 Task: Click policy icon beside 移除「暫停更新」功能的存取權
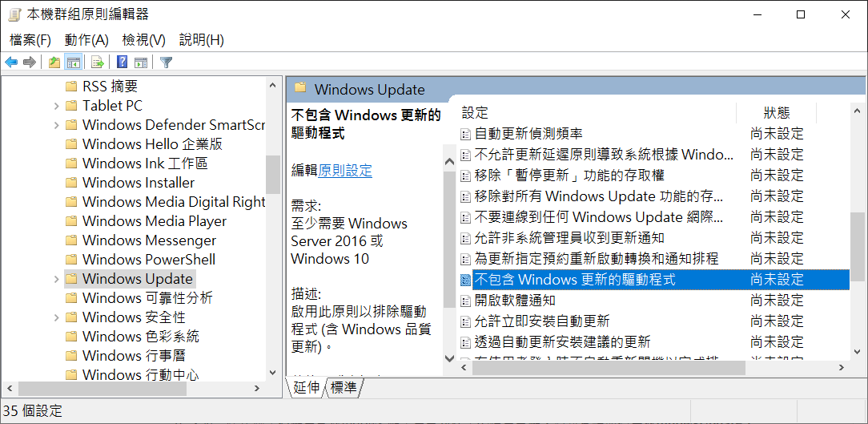[466, 176]
